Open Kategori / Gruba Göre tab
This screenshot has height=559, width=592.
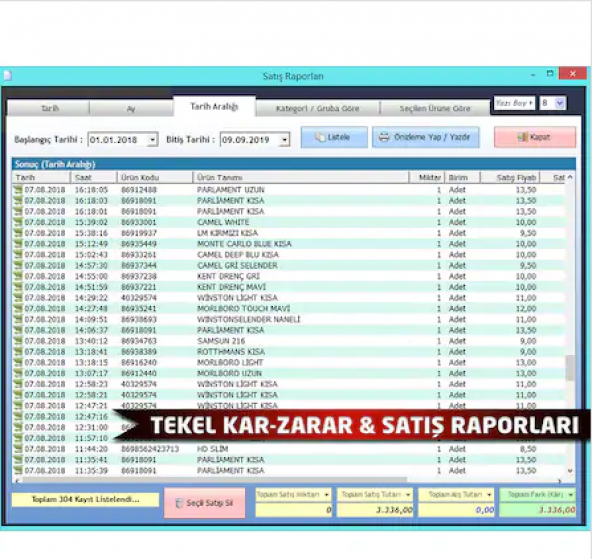pyautogui.click(x=318, y=109)
